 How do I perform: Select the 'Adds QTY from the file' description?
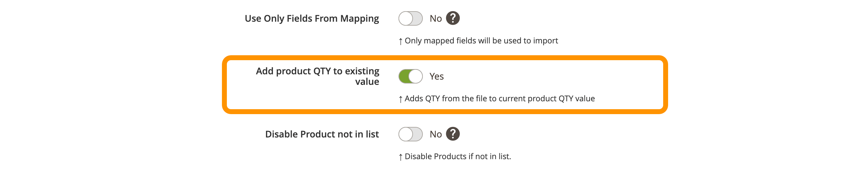[x=499, y=98]
